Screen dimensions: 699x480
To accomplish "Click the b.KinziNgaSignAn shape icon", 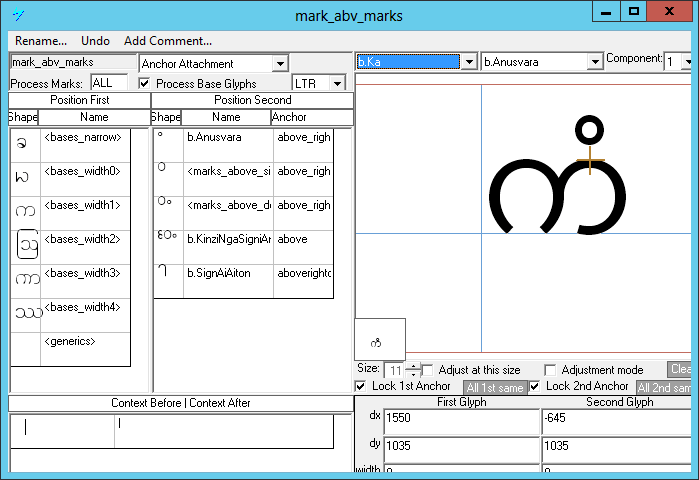I will coord(167,235).
